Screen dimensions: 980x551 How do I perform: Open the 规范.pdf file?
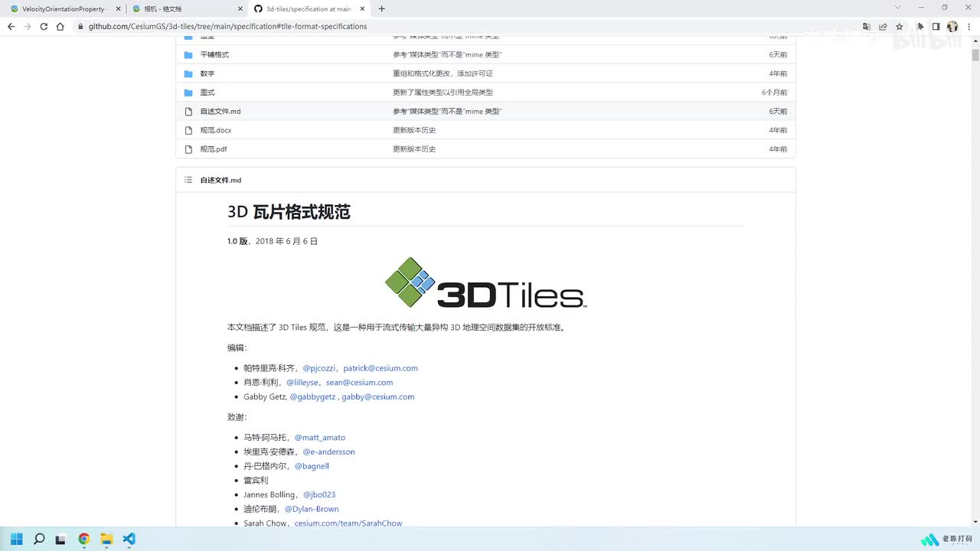point(214,149)
